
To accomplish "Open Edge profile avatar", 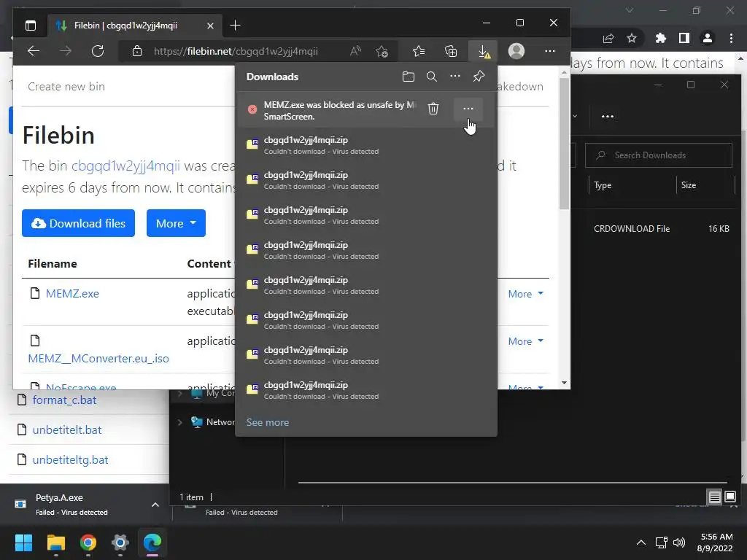I will [516, 51].
